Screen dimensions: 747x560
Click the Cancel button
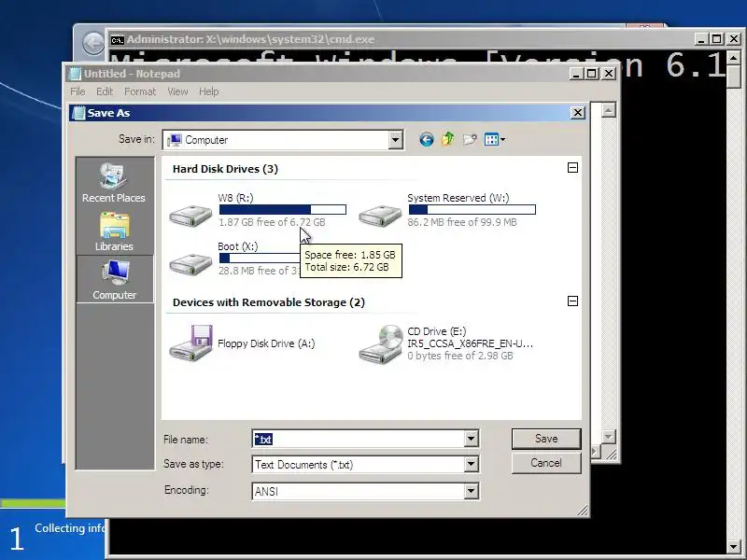point(546,463)
